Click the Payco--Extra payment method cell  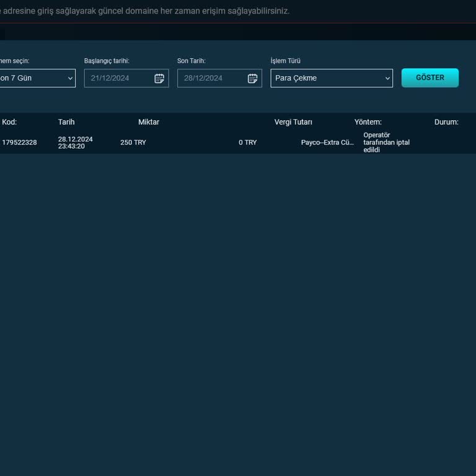(x=327, y=143)
